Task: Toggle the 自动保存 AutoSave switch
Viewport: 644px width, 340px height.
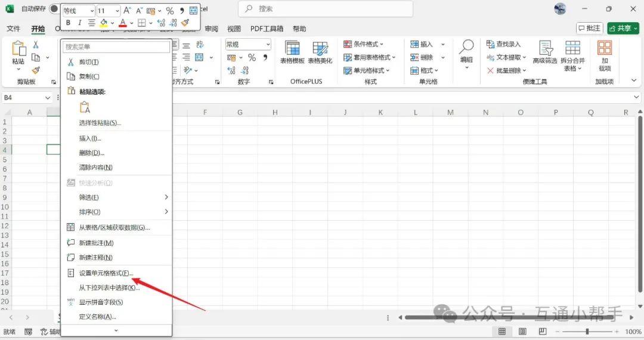Action: pos(55,9)
